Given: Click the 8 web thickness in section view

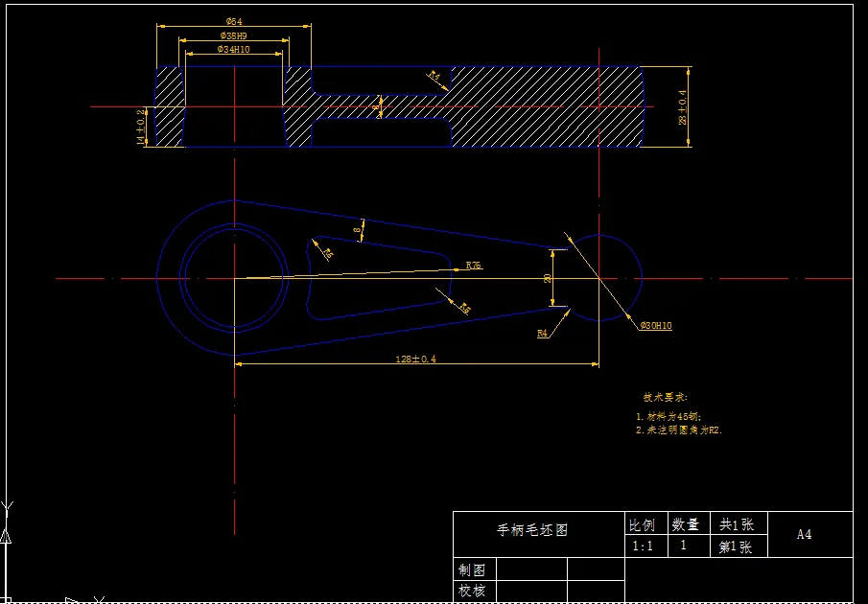Looking at the screenshot, I should click(376, 107).
